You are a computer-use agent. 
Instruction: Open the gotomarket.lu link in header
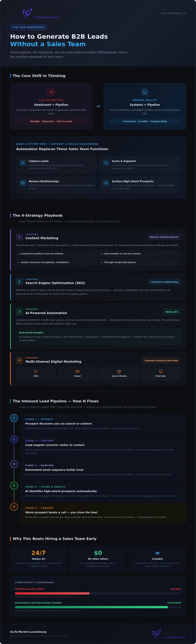[x=174, y=13]
